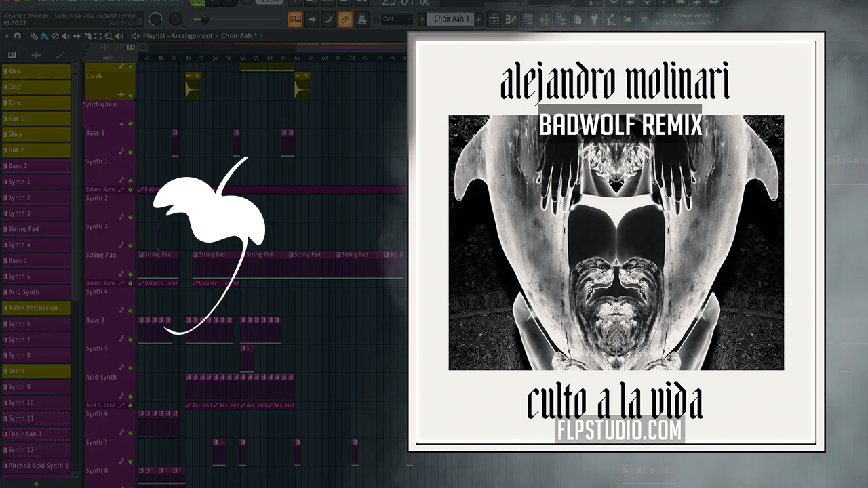Click the main pitch knob
This screenshot has height=488, width=868.
pyautogui.click(x=175, y=20)
